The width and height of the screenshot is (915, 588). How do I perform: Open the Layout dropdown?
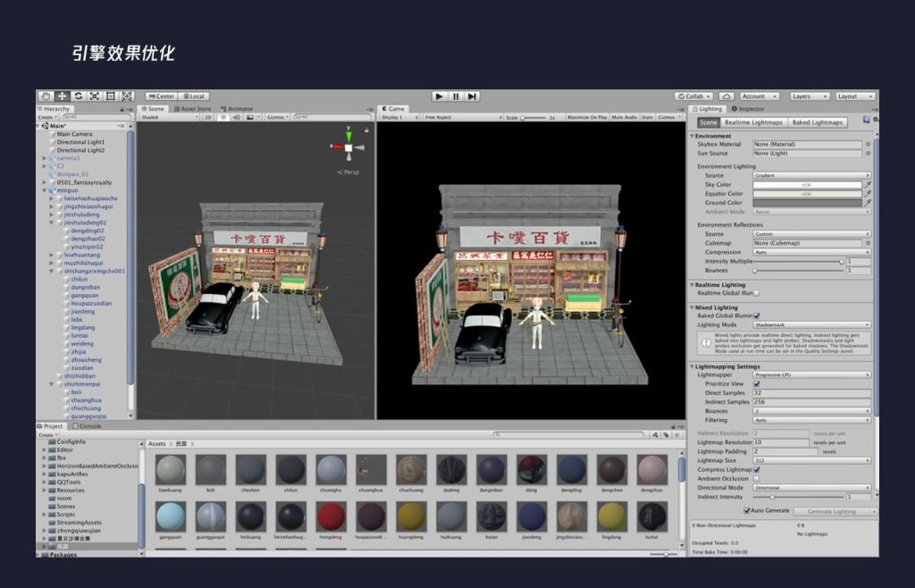point(855,97)
